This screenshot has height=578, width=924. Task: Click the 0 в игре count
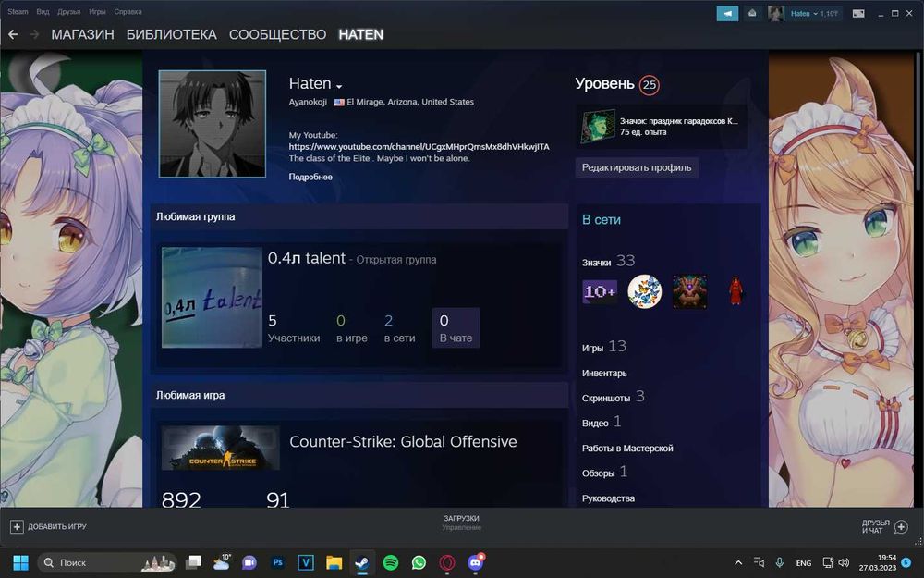pyautogui.click(x=352, y=328)
